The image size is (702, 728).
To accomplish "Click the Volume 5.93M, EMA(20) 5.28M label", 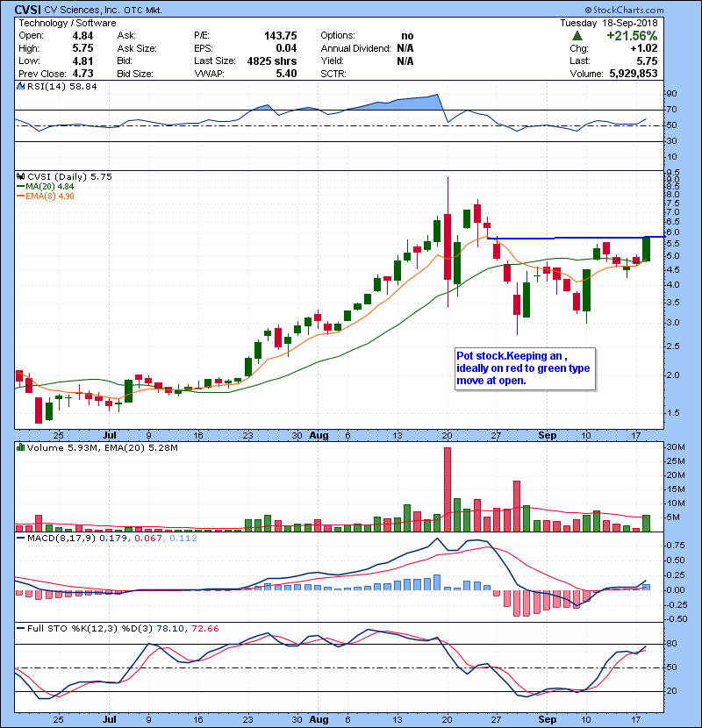I will (x=102, y=447).
